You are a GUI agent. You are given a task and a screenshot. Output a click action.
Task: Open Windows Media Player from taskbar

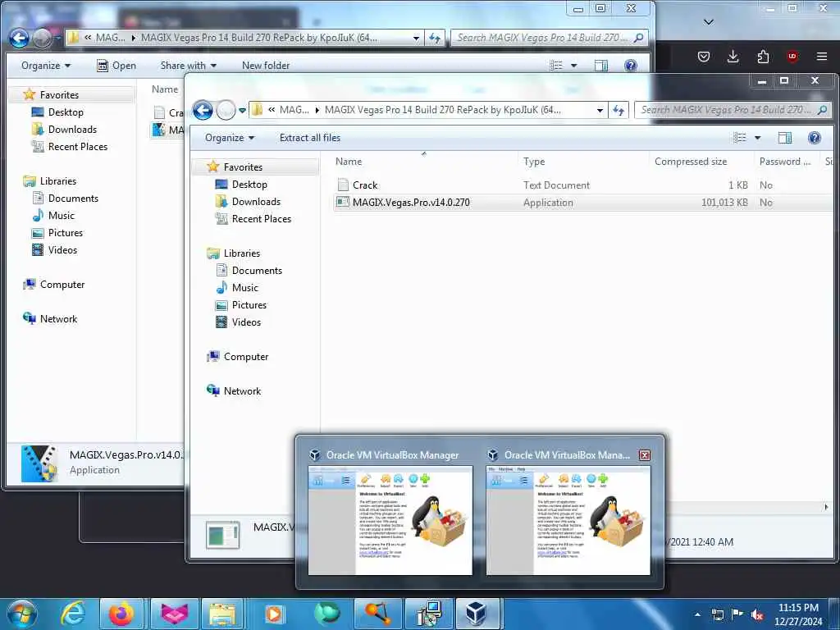[x=274, y=614]
